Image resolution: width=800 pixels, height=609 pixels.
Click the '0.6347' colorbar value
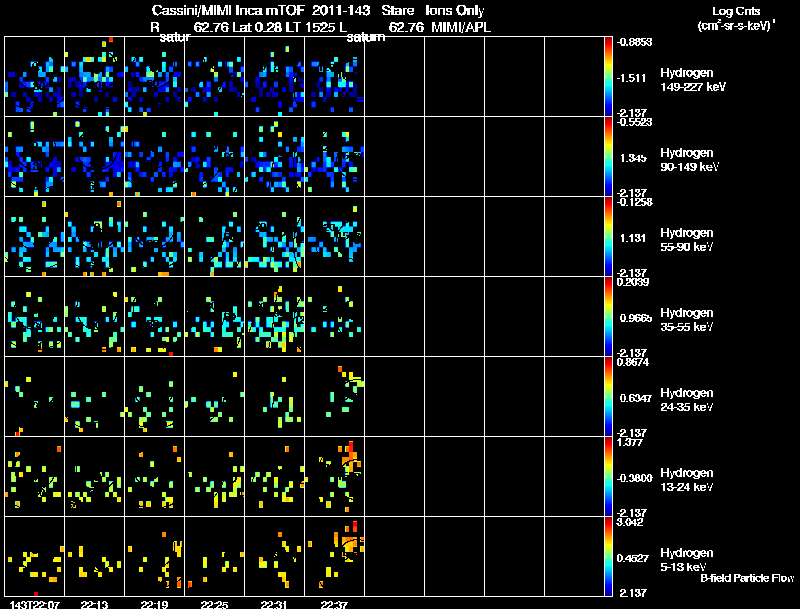click(636, 398)
